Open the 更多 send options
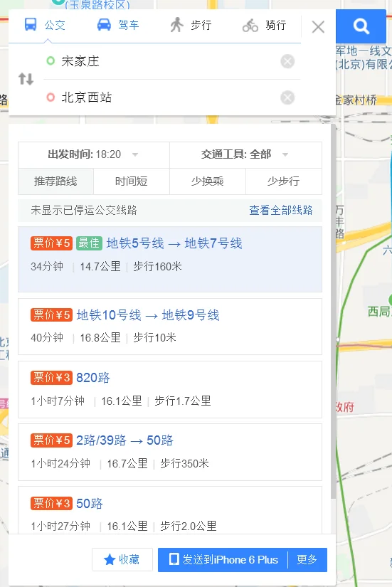The height and width of the screenshot is (587, 392). pos(307,560)
